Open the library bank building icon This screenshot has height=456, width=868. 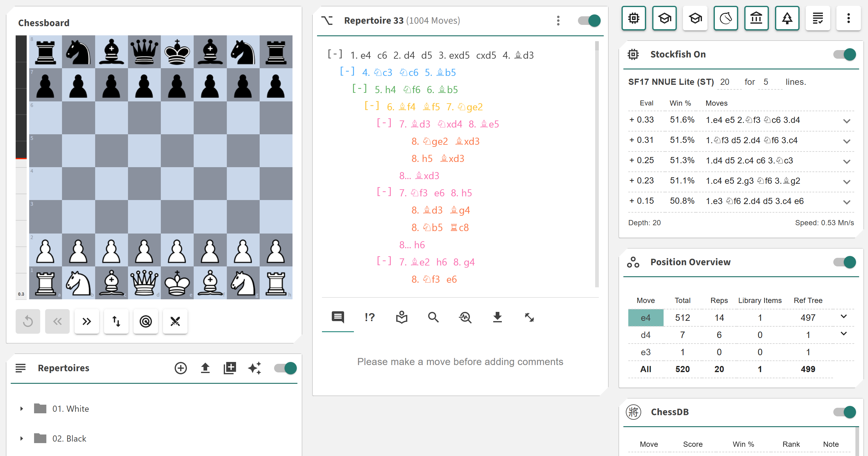[x=756, y=18]
